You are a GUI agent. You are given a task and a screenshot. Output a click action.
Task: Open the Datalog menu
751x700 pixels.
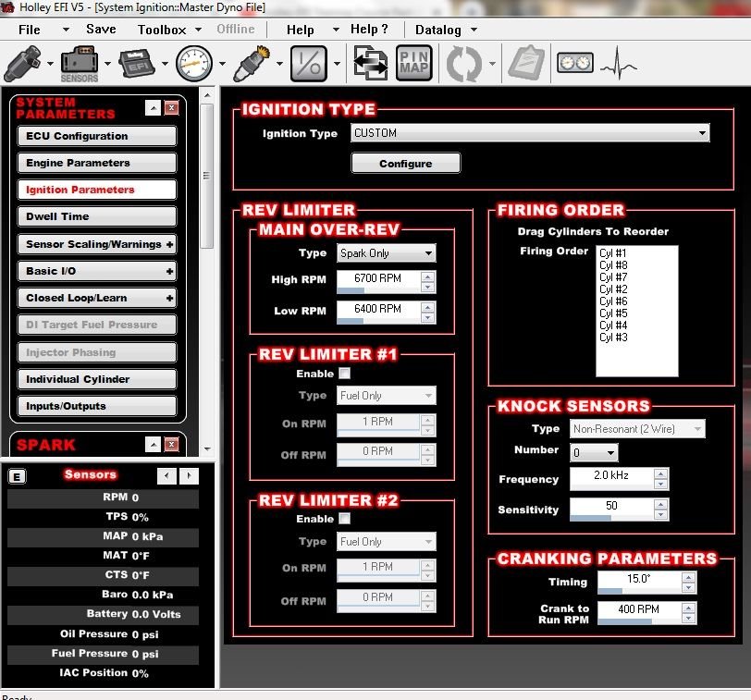[x=437, y=29]
